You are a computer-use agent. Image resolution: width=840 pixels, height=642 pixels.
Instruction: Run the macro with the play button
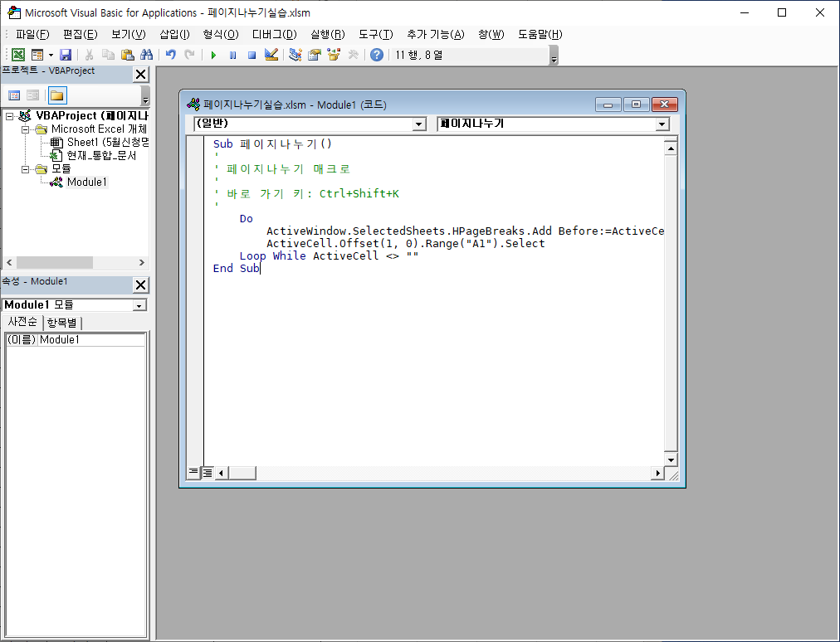click(213, 55)
